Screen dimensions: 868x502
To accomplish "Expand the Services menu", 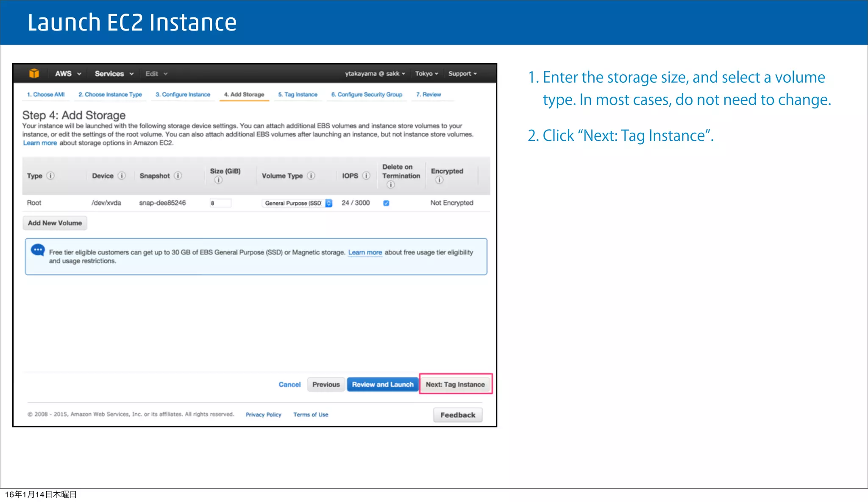I will point(114,73).
